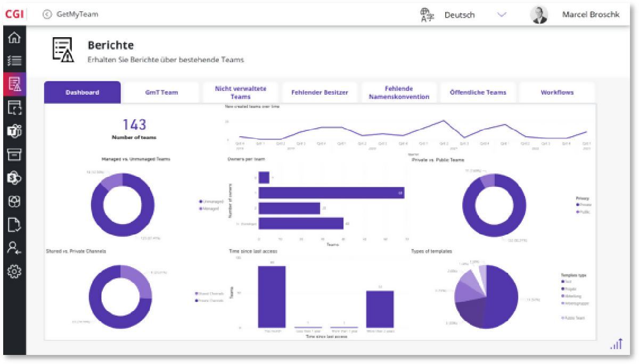Click the SharePoint sidebar icon
The height and width of the screenshot is (364, 639).
pos(14,178)
